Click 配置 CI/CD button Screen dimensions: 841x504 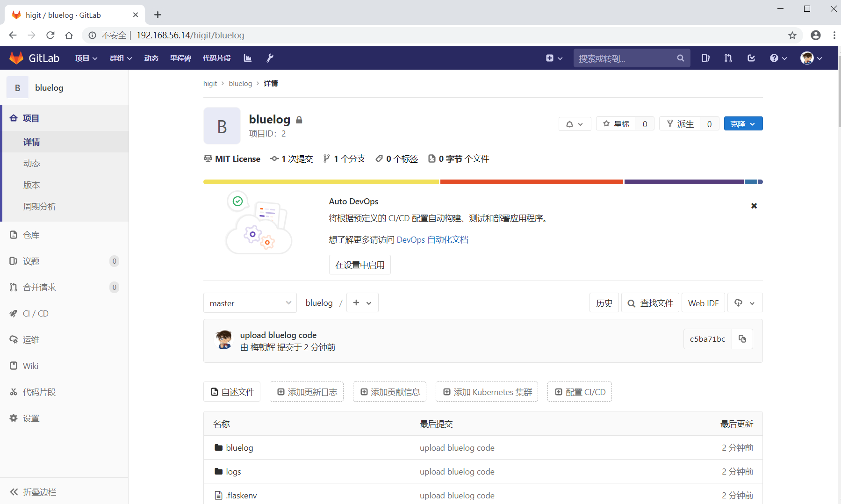tap(580, 392)
